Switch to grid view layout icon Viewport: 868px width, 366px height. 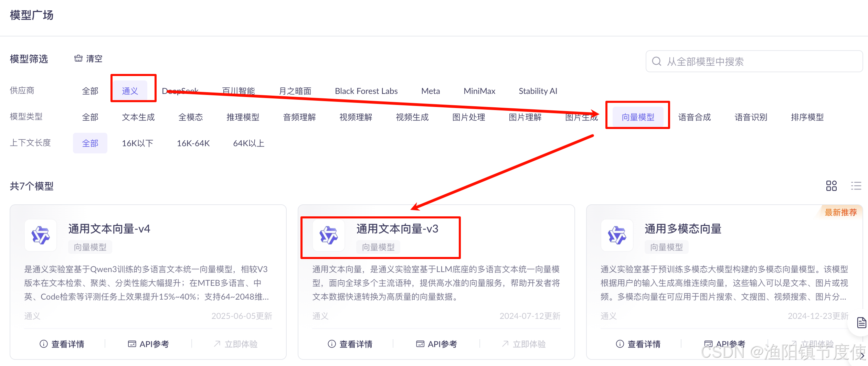pyautogui.click(x=831, y=186)
